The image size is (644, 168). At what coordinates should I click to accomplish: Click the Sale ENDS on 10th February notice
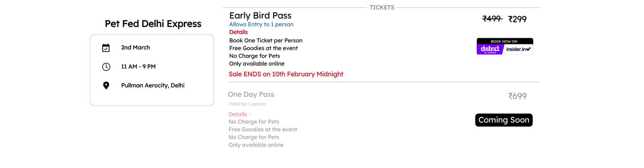click(286, 74)
